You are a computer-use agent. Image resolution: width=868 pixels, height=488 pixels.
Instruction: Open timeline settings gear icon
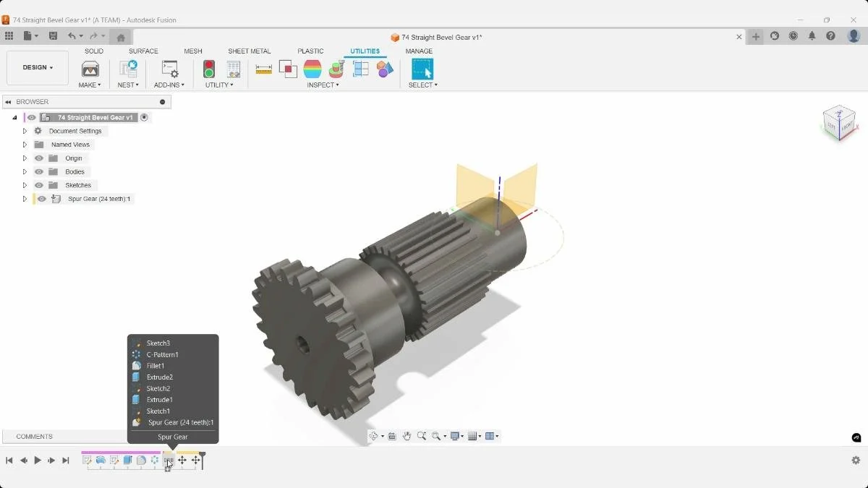pyautogui.click(x=856, y=461)
